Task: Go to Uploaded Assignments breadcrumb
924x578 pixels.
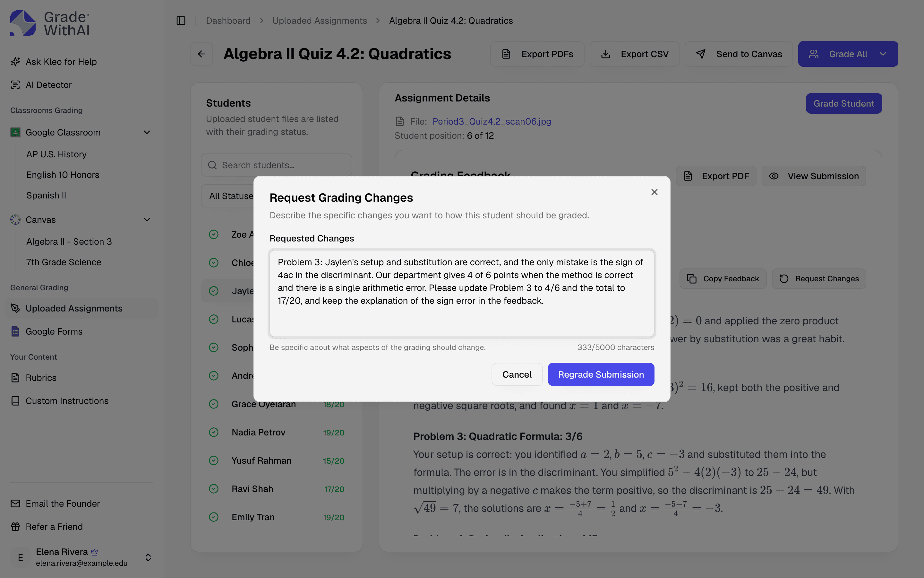Action: tap(320, 21)
